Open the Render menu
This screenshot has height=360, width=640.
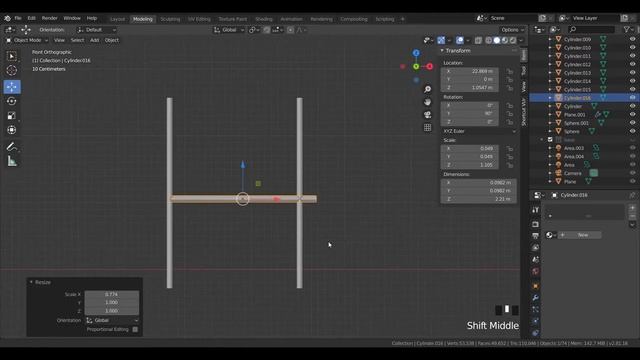point(50,18)
